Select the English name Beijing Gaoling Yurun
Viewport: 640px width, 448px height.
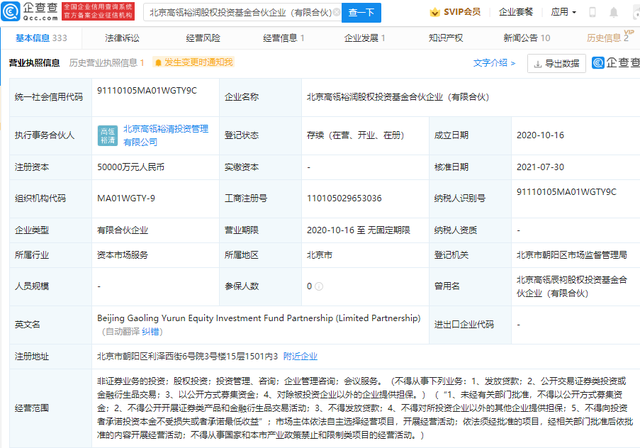(259, 318)
